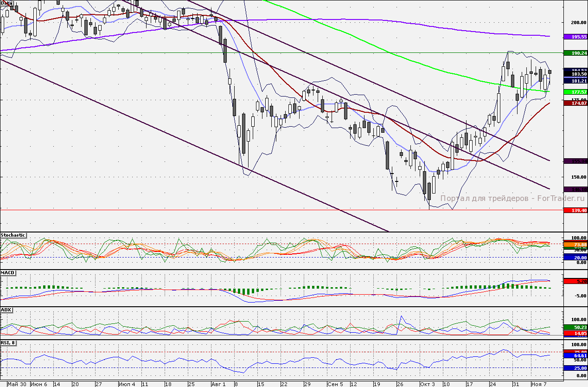
Task: Select the Авг 1 date marker
Action: 218,384
